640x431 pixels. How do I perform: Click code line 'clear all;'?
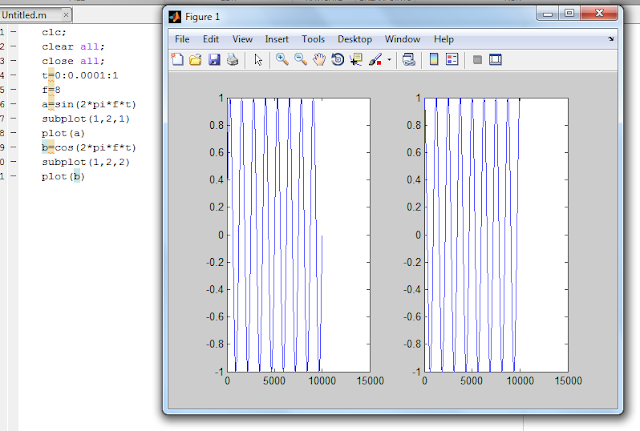[73, 47]
